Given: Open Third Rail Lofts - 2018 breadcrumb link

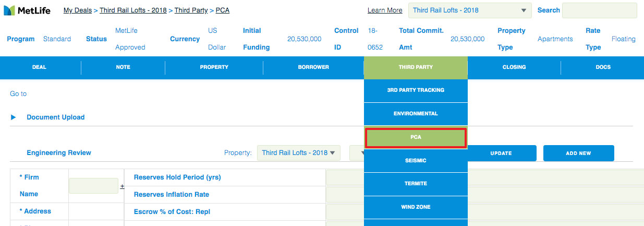Looking at the screenshot, I should [x=133, y=10].
